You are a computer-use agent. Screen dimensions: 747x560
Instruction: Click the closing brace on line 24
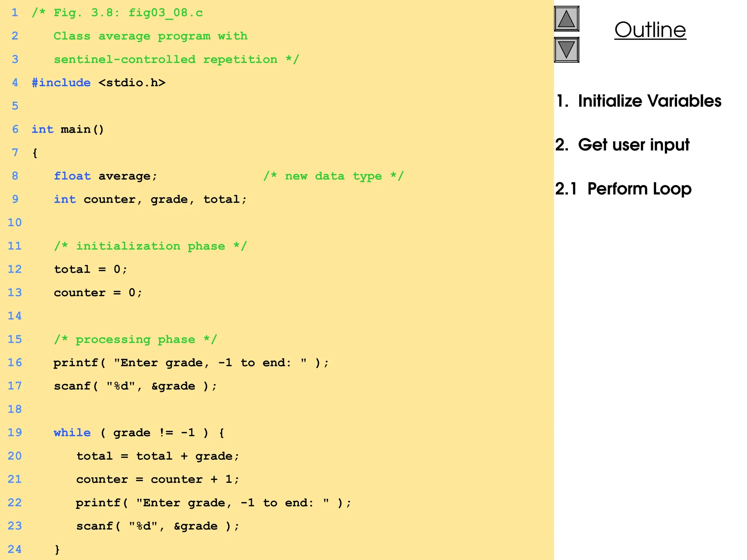pos(57,549)
